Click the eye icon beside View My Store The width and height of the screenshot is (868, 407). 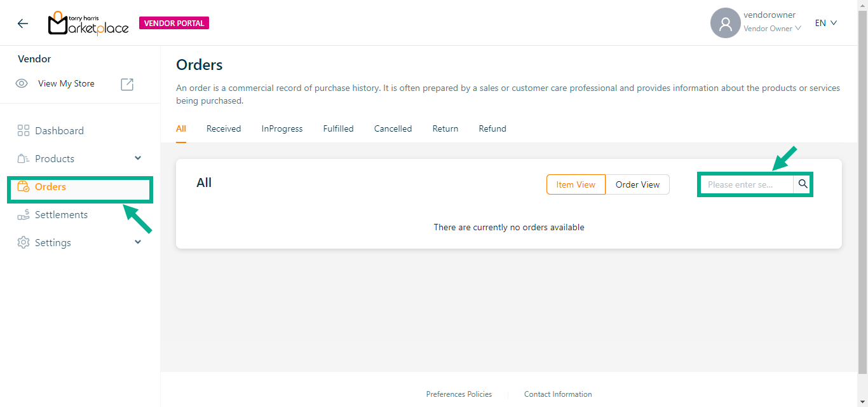[22, 84]
